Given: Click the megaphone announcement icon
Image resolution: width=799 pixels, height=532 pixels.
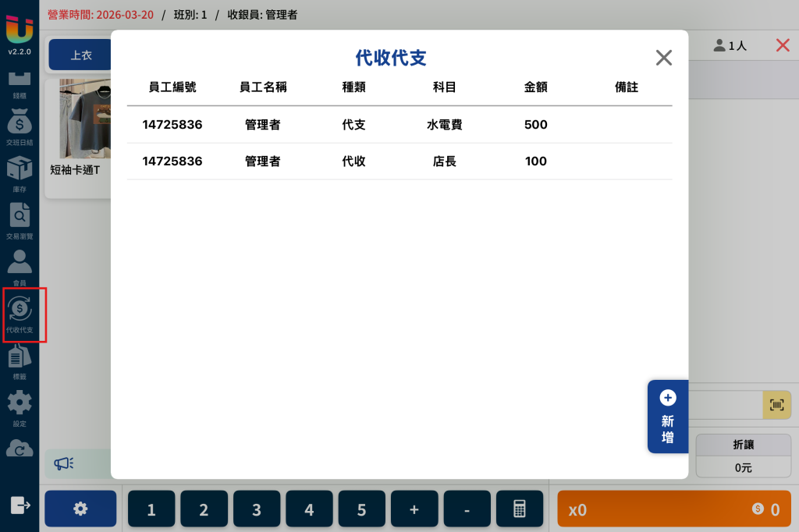Looking at the screenshot, I should (x=64, y=463).
